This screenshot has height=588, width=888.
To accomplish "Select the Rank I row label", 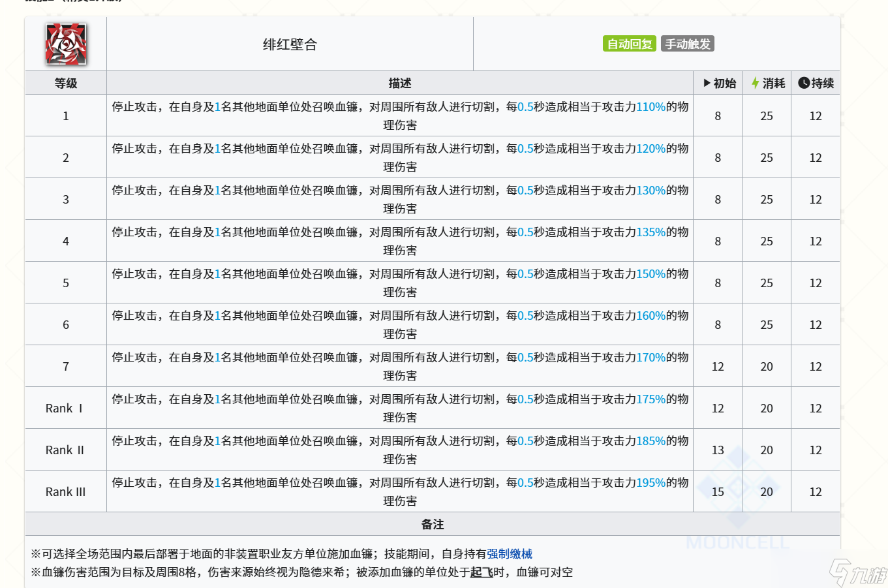I will (65, 408).
